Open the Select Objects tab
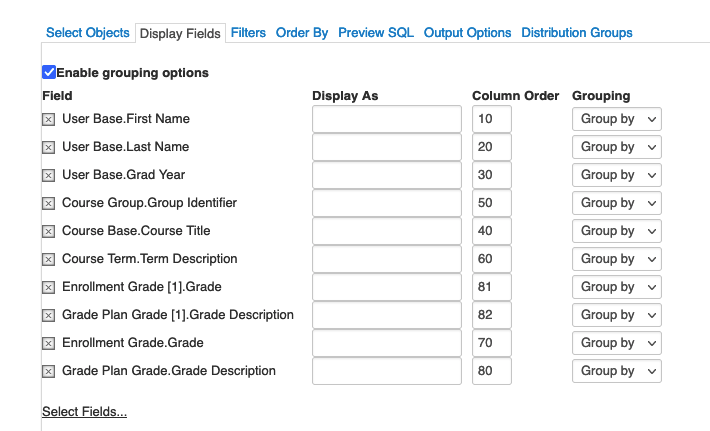Image resolution: width=710 pixels, height=431 pixels. (88, 33)
